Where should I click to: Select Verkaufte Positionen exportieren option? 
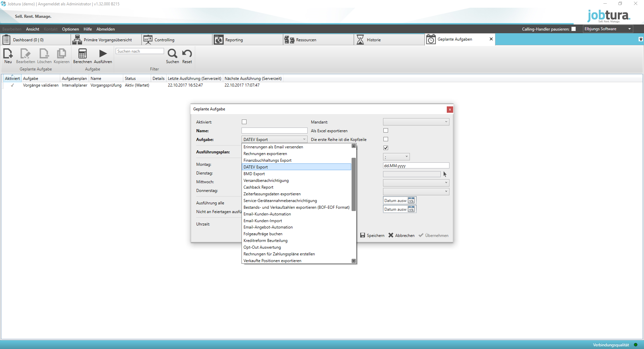(x=297, y=261)
